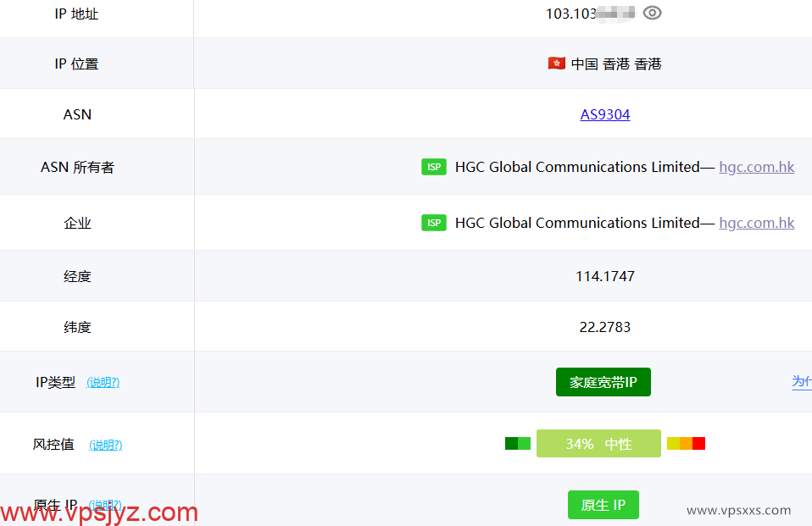Open the AS9304 link
Screen dimensions: 812x526
click(604, 114)
